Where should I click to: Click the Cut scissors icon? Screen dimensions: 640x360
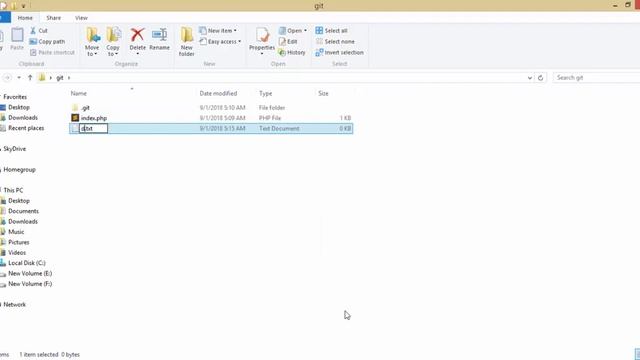pyautogui.click(x=33, y=31)
